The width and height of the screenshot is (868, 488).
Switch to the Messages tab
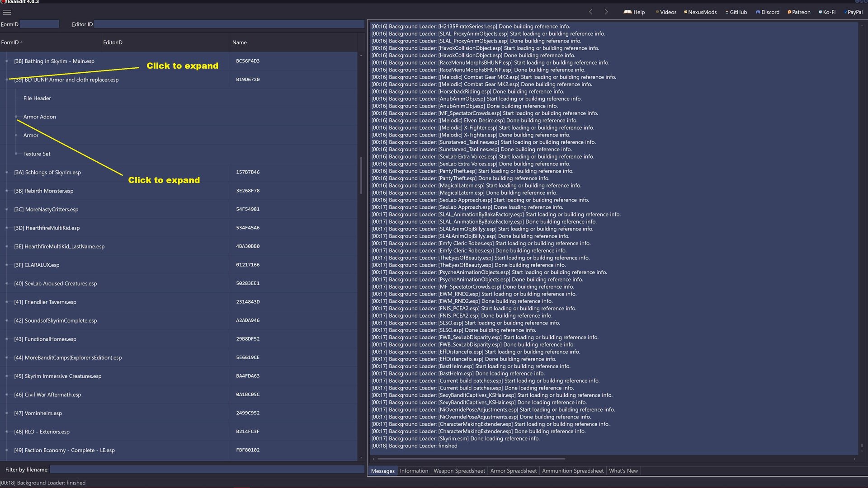tap(382, 471)
